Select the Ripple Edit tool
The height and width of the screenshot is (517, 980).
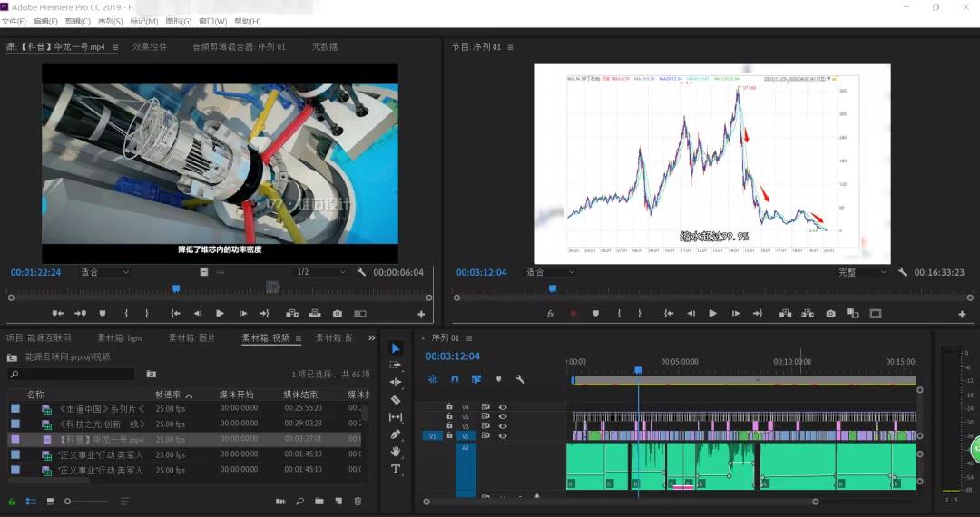396,382
